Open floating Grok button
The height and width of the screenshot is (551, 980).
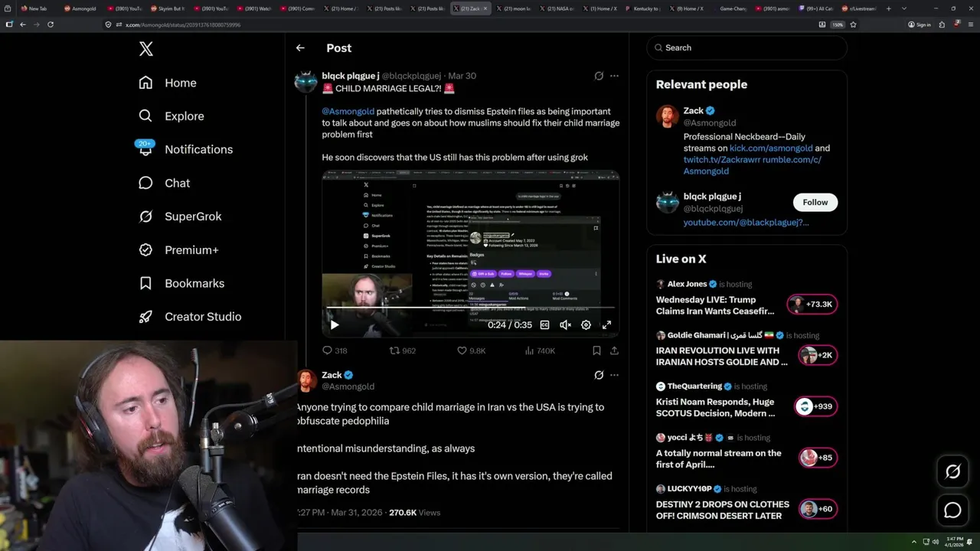952,472
